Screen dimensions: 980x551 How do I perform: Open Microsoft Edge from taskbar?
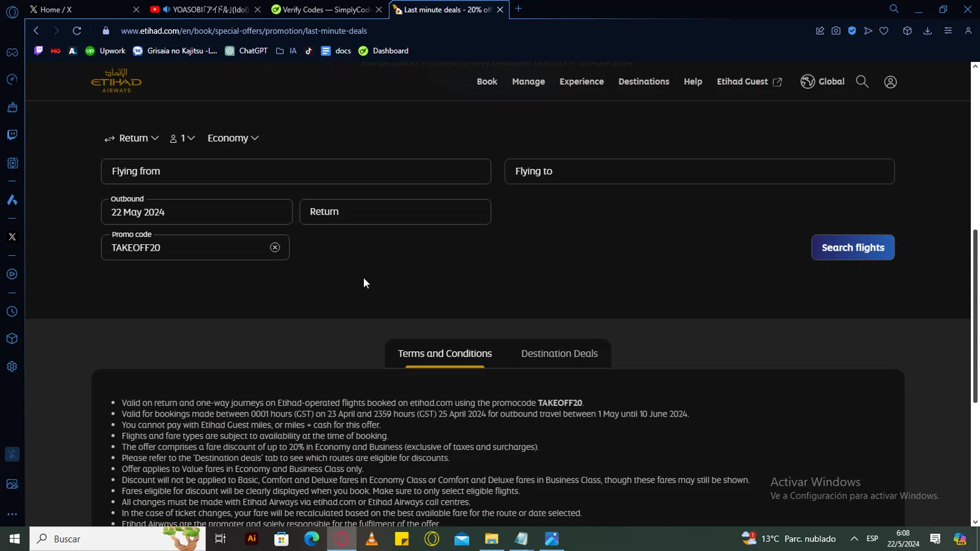(x=312, y=539)
